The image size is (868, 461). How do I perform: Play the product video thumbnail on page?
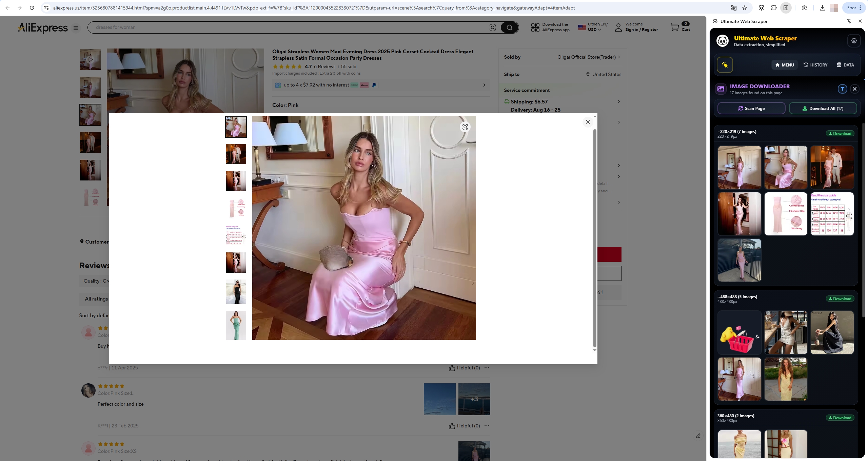coord(90,59)
